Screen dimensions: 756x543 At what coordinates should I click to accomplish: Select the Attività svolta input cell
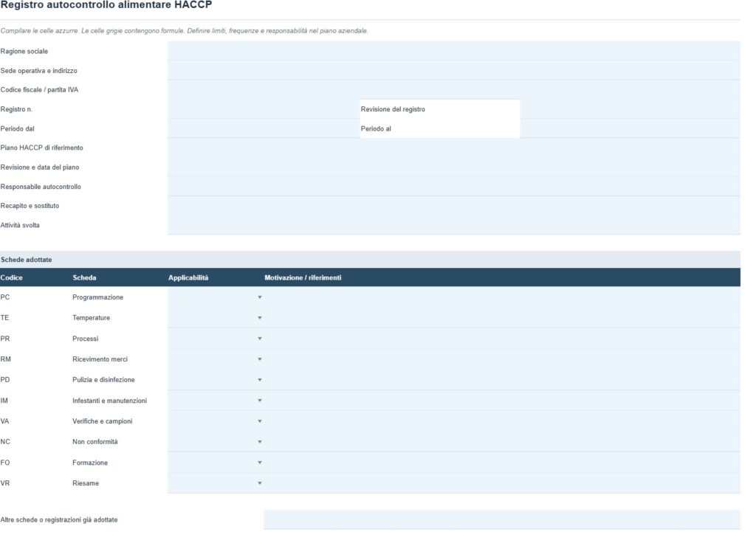pos(454,225)
